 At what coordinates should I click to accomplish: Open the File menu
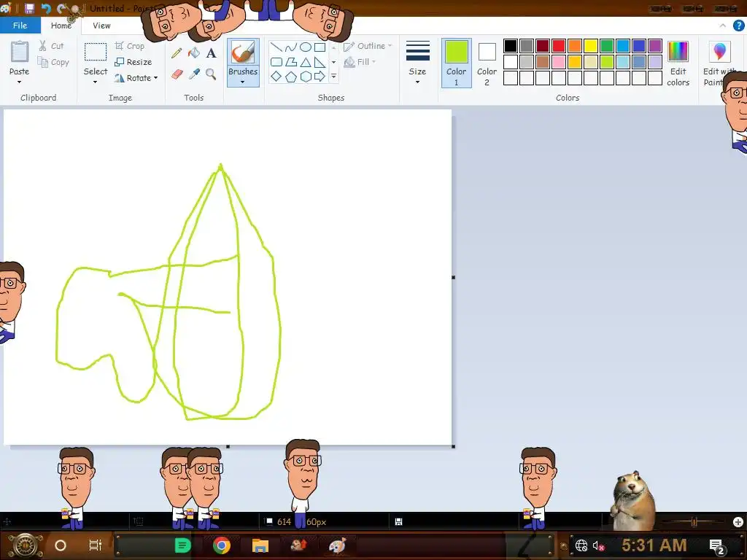pyautogui.click(x=20, y=26)
